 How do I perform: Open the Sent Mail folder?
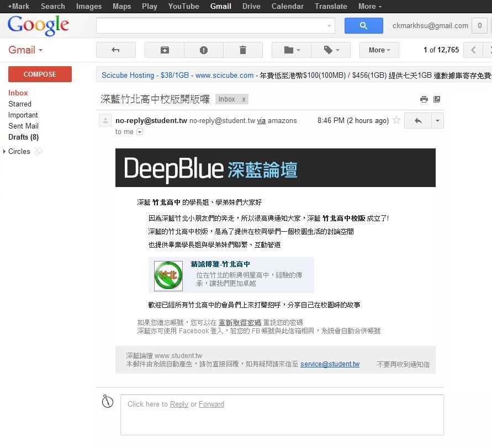23,126
